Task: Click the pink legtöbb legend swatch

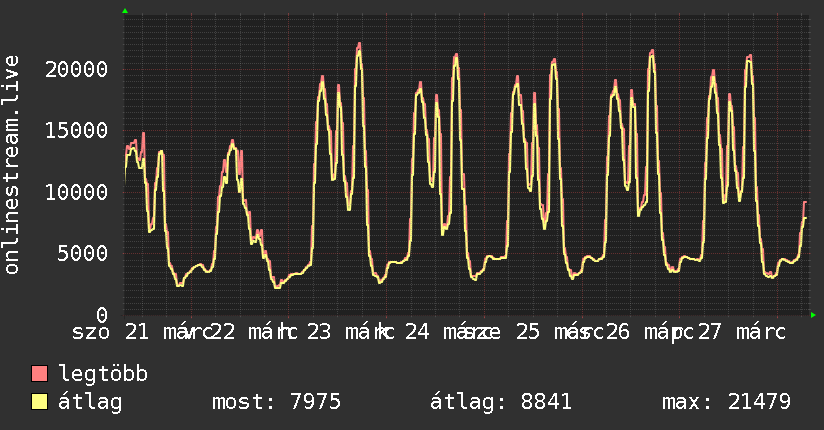Action: pos(39,374)
